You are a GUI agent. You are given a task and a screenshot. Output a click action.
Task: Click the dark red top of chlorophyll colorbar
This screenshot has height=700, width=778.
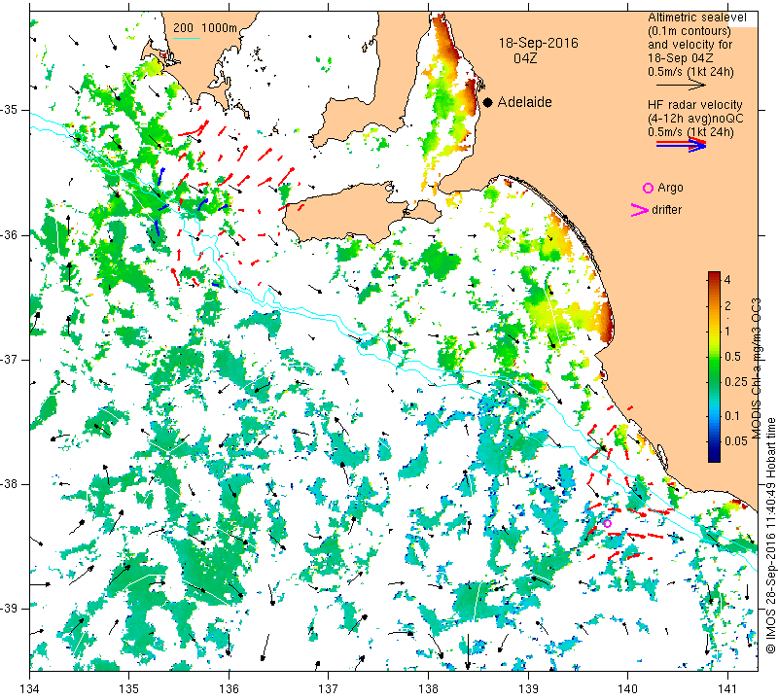click(714, 275)
